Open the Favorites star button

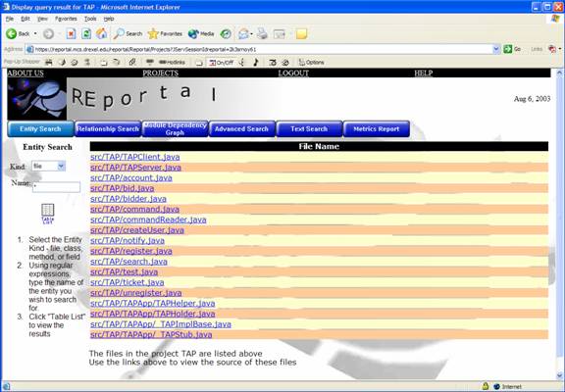165,34
